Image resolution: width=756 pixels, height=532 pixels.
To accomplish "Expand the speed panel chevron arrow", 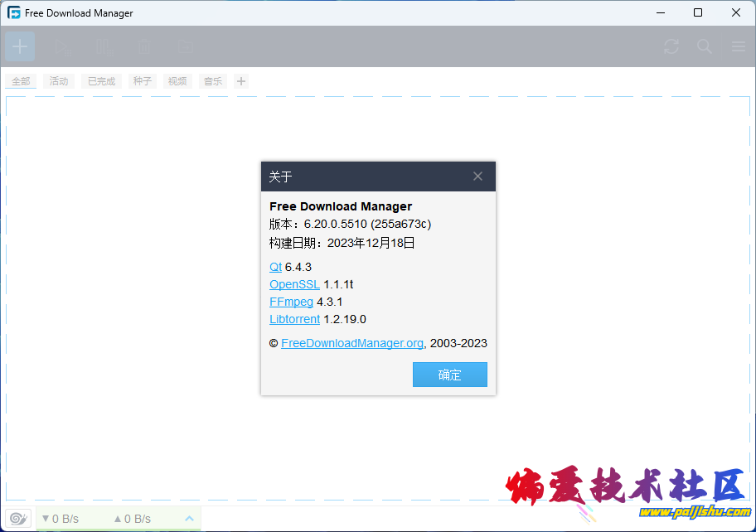I will [189, 519].
